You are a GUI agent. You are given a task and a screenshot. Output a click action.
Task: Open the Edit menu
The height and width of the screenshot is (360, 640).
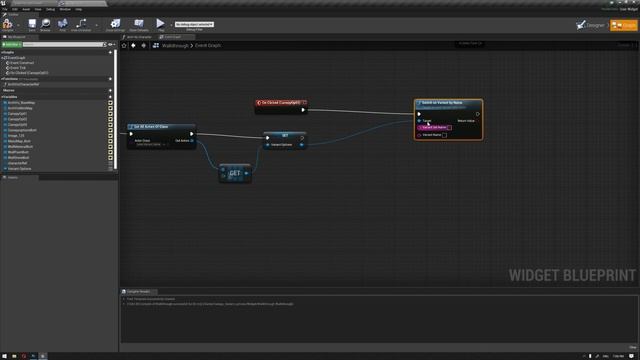pyautogui.click(x=15, y=9)
